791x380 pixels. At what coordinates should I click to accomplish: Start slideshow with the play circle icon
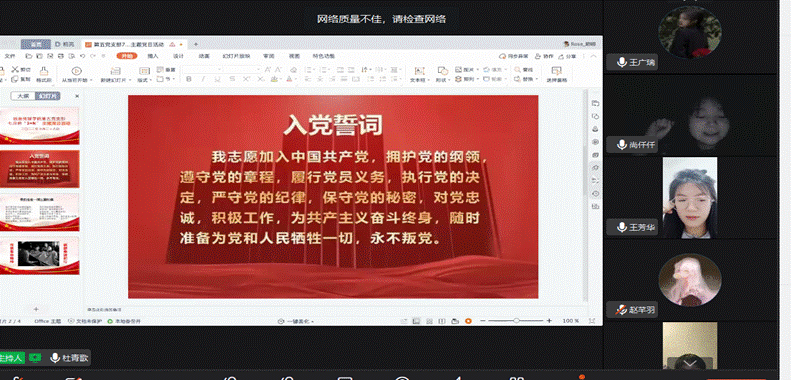click(76, 71)
